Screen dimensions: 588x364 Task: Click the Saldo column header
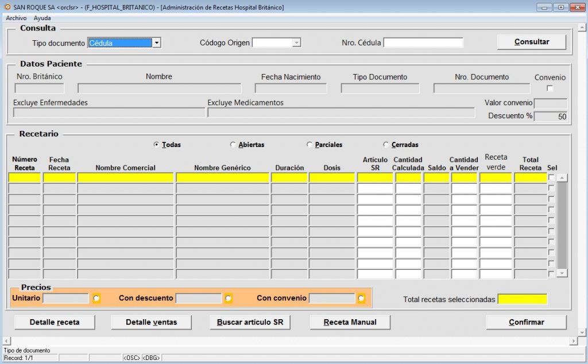click(x=437, y=168)
